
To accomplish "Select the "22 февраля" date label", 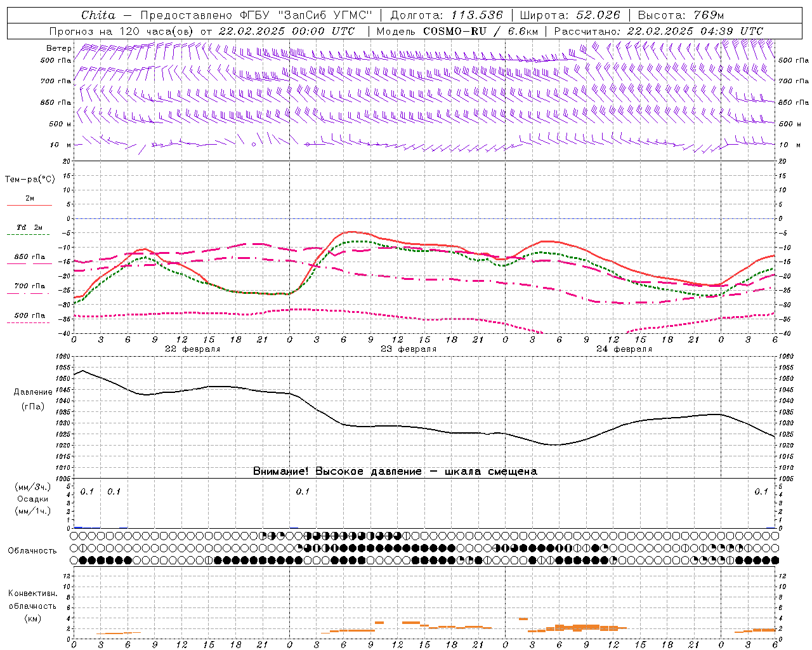I will tap(193, 349).
